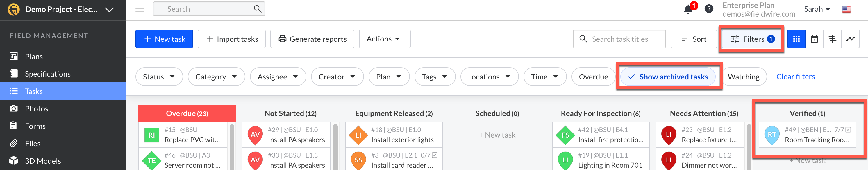
Task: Click the US flag language icon
Action: 846,9
